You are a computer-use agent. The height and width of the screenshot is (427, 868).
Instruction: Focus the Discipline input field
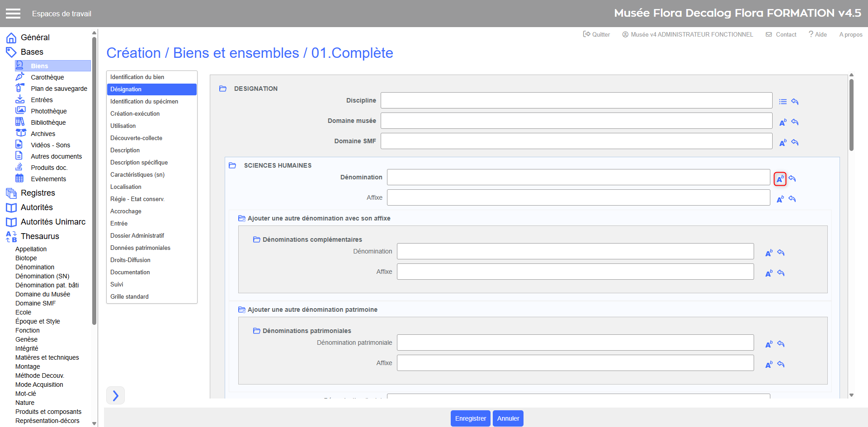click(576, 100)
